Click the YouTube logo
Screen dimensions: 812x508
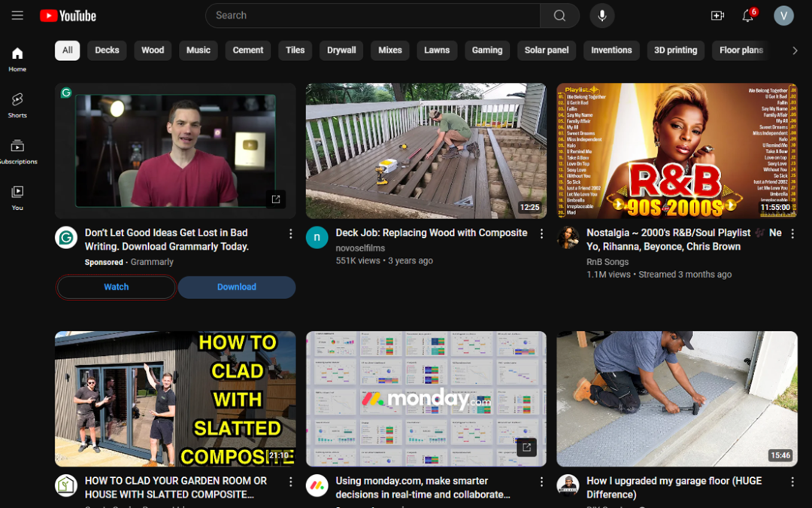click(x=68, y=16)
